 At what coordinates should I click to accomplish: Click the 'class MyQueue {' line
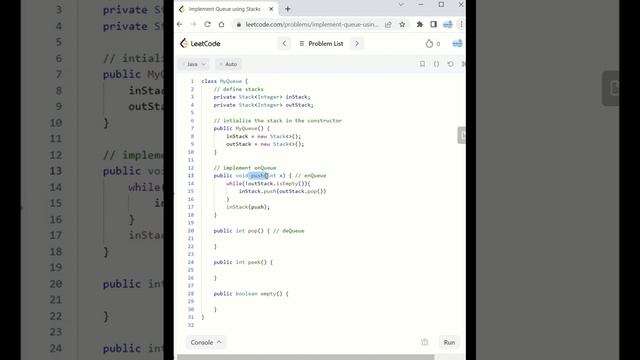click(224, 81)
